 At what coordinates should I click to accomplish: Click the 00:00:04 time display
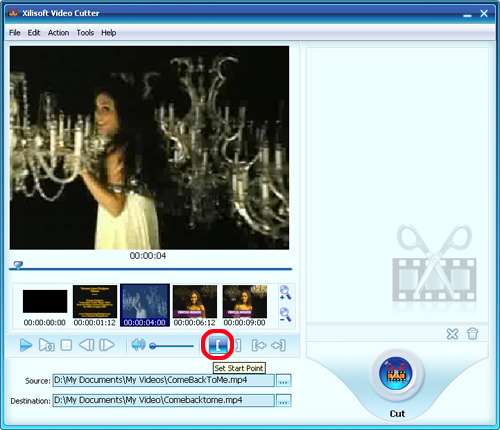coord(148,256)
